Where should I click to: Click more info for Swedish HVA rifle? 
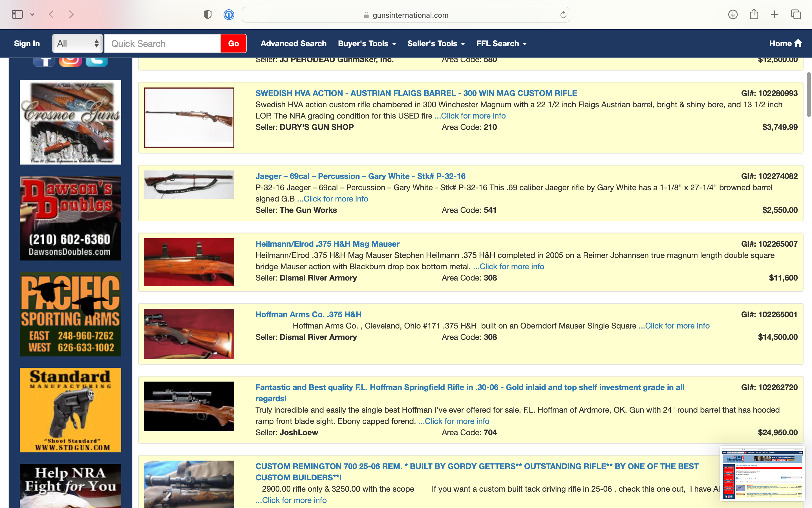tap(470, 116)
